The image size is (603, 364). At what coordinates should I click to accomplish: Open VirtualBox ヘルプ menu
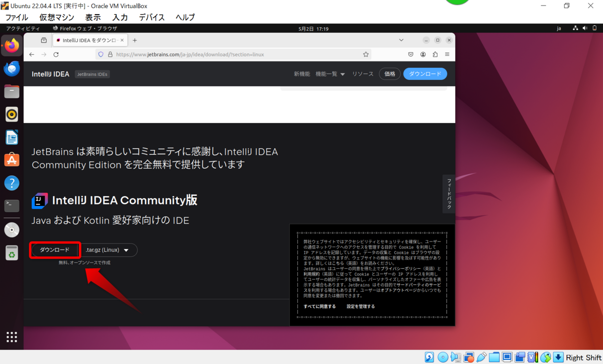coord(185,17)
